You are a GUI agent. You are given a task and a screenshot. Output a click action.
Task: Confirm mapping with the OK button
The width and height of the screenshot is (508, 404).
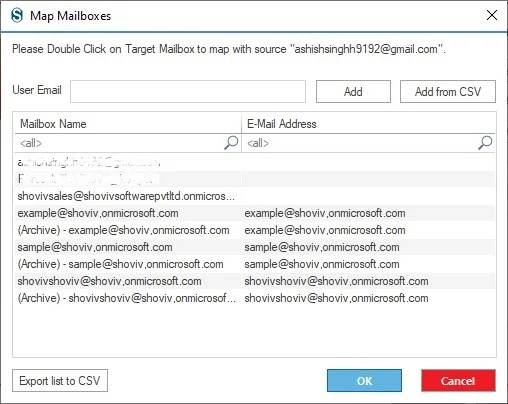point(364,380)
